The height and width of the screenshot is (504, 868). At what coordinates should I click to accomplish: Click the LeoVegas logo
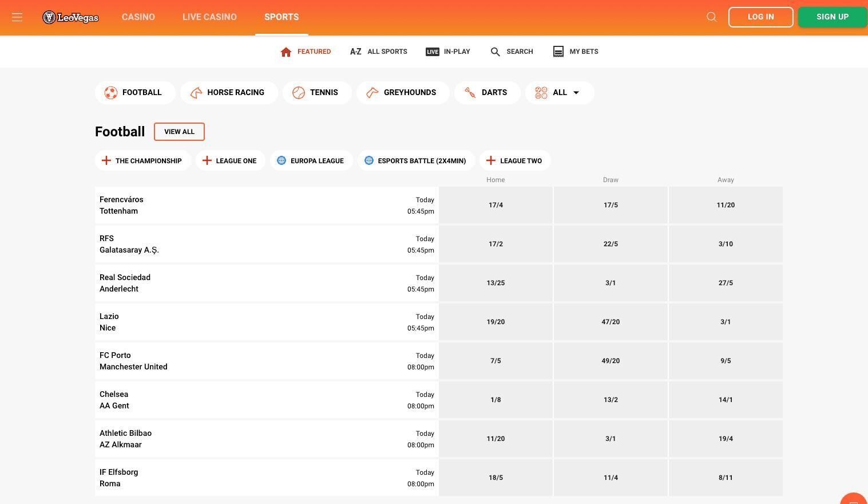(70, 17)
